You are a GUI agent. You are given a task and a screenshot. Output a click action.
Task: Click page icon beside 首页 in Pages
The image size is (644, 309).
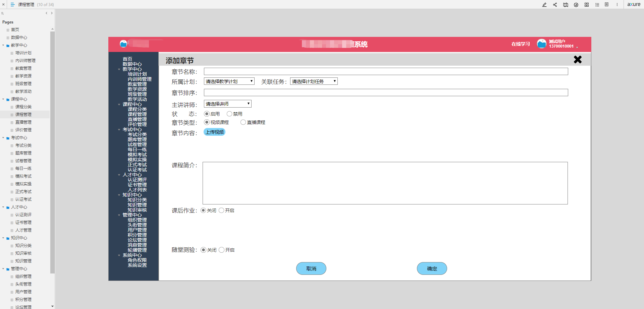coord(8,30)
